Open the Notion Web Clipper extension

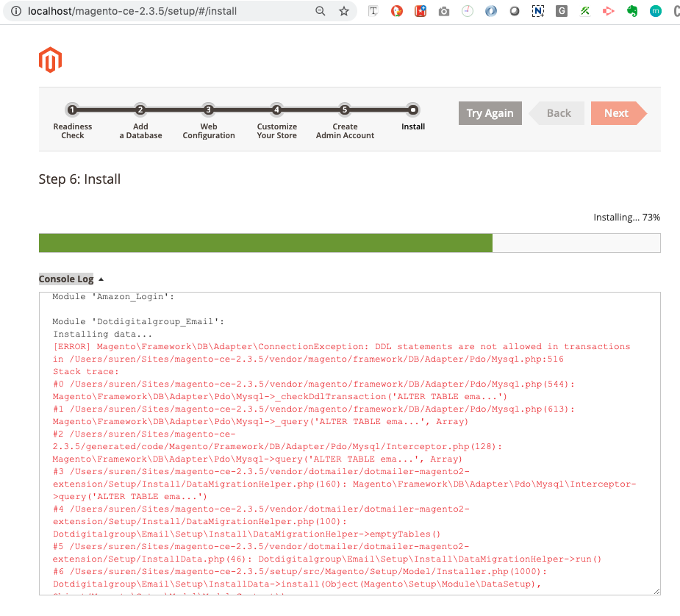coord(537,10)
